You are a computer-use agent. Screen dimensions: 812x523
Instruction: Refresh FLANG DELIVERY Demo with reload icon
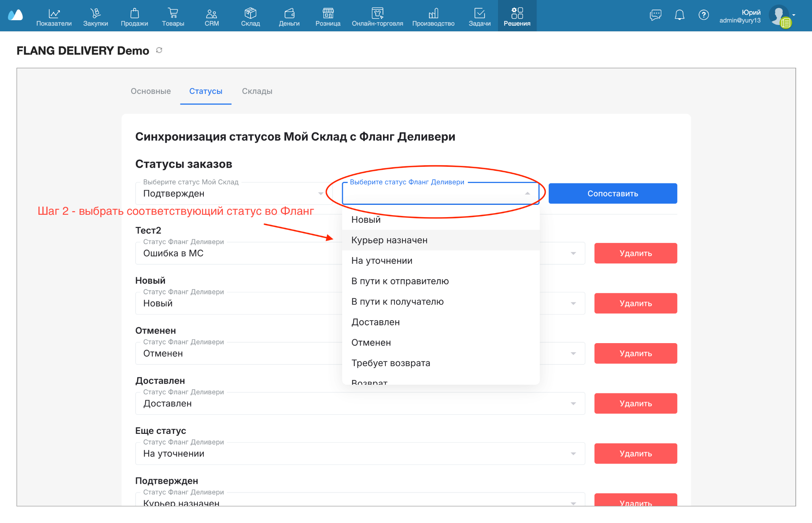click(x=159, y=50)
